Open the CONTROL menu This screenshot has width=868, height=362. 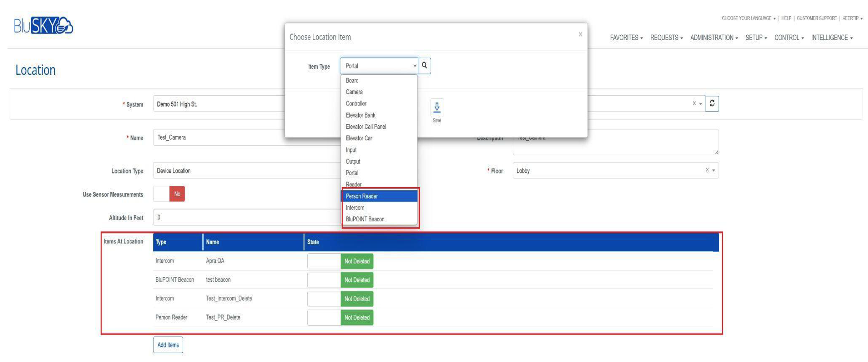[x=789, y=38]
